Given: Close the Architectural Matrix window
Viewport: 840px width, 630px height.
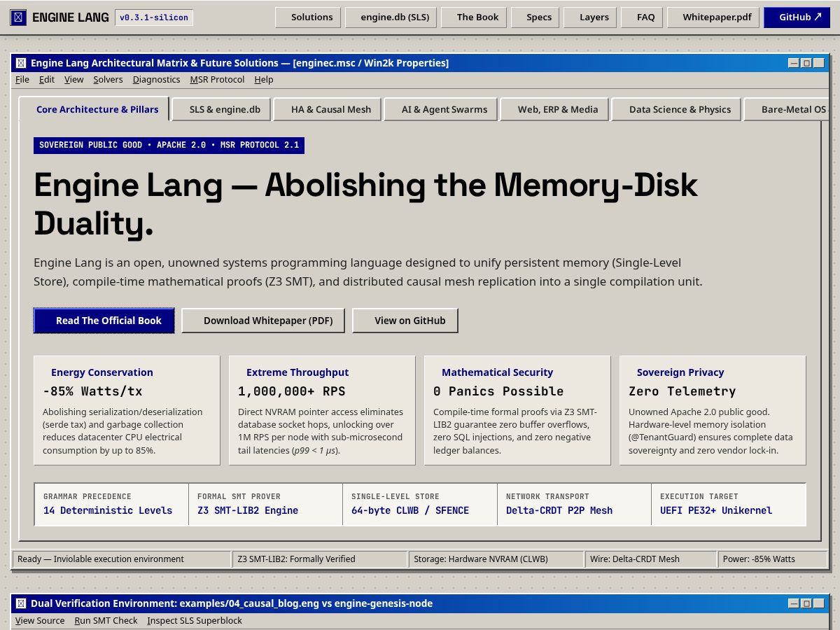Looking at the screenshot, I should point(819,63).
